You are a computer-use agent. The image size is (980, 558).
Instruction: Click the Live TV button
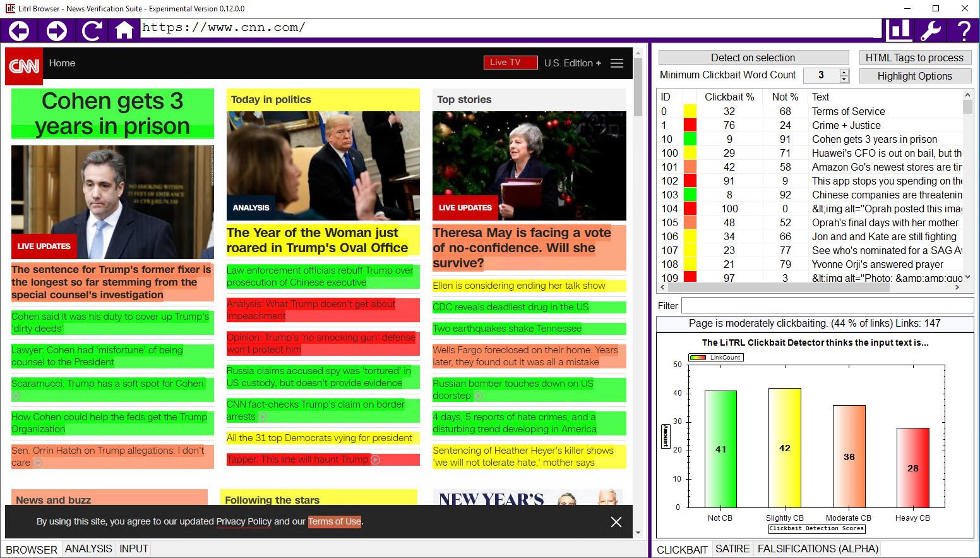click(511, 63)
